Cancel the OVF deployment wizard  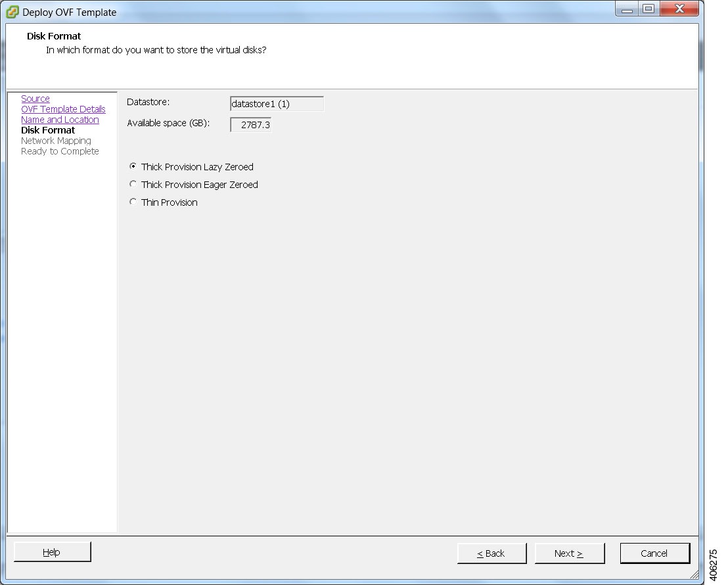click(655, 553)
